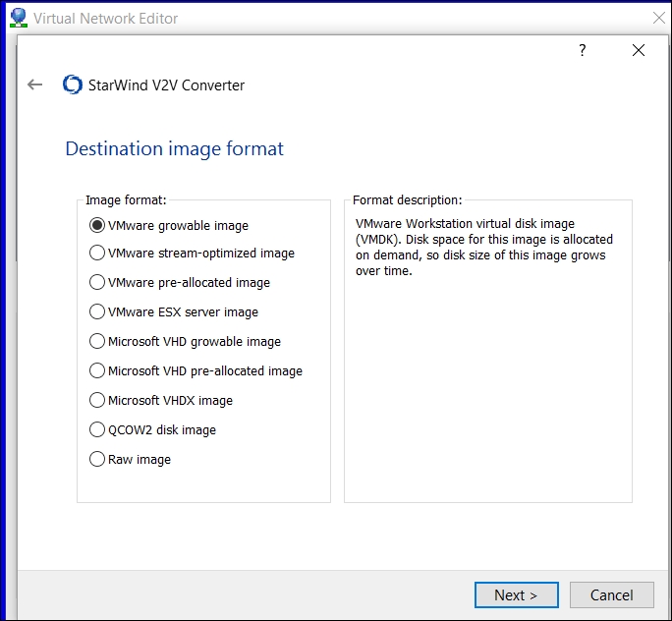Choose VMware stream-optimized image format

[x=97, y=254]
